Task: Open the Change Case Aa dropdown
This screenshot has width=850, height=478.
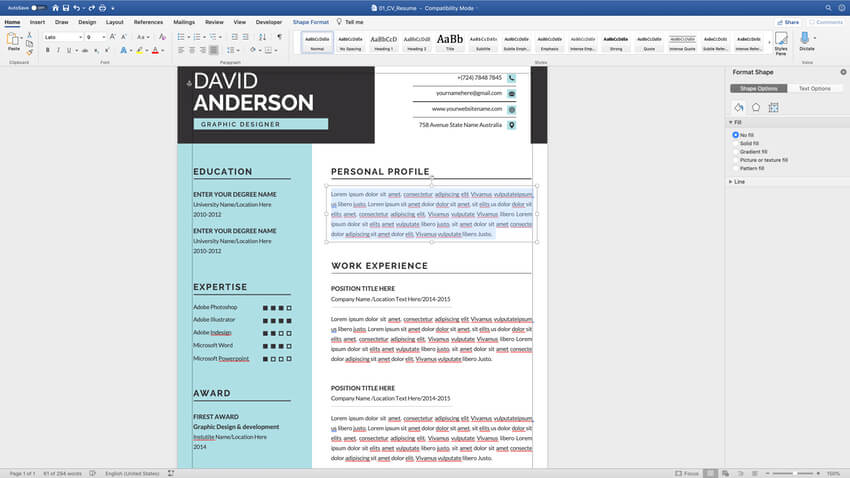Action: [x=143, y=37]
